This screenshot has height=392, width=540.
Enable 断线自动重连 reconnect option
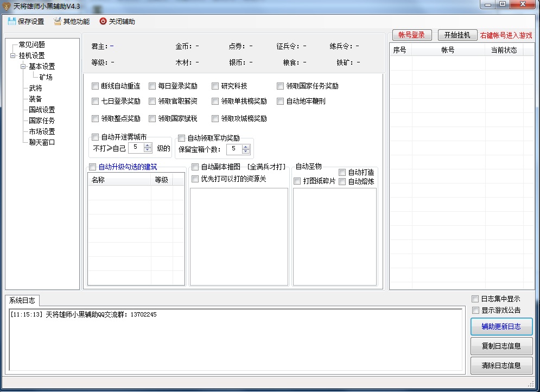(x=96, y=86)
